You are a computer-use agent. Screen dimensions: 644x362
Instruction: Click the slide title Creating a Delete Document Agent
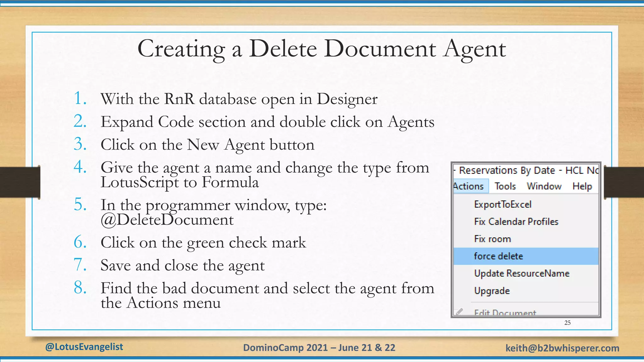click(321, 49)
